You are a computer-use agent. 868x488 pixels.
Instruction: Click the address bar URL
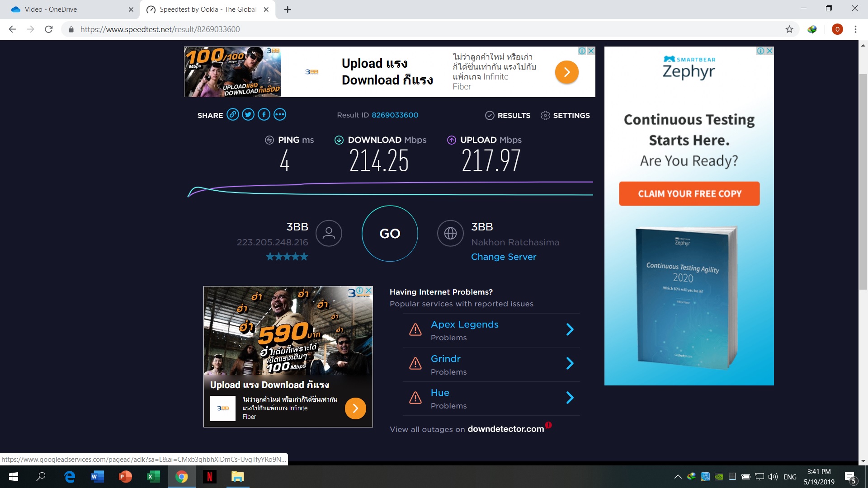[x=160, y=29]
